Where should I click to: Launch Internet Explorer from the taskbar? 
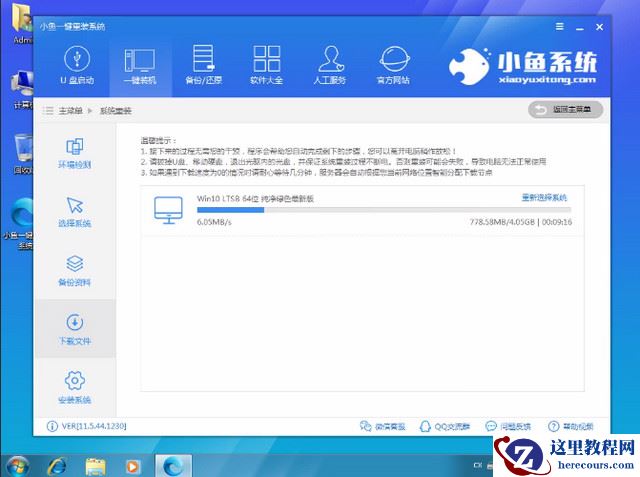point(56,466)
